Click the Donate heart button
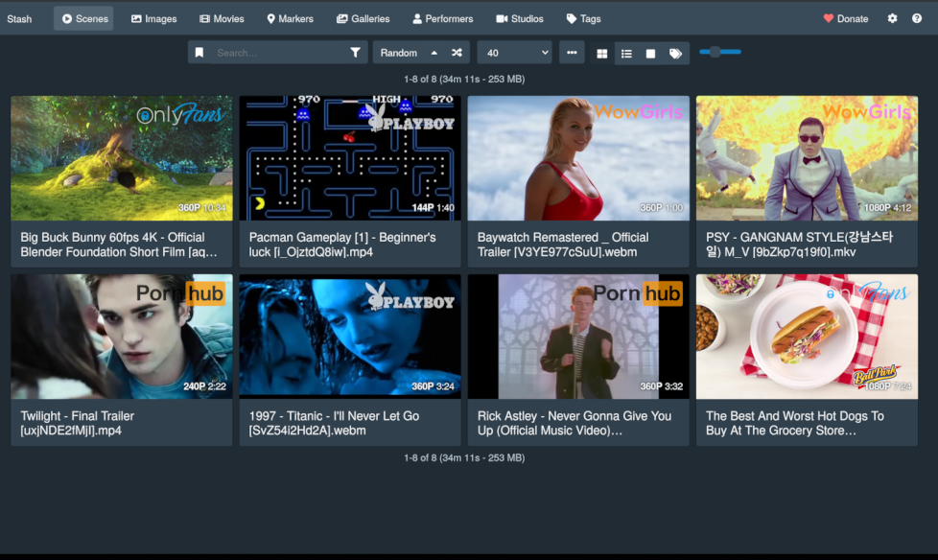This screenshot has width=938, height=560. tap(845, 18)
